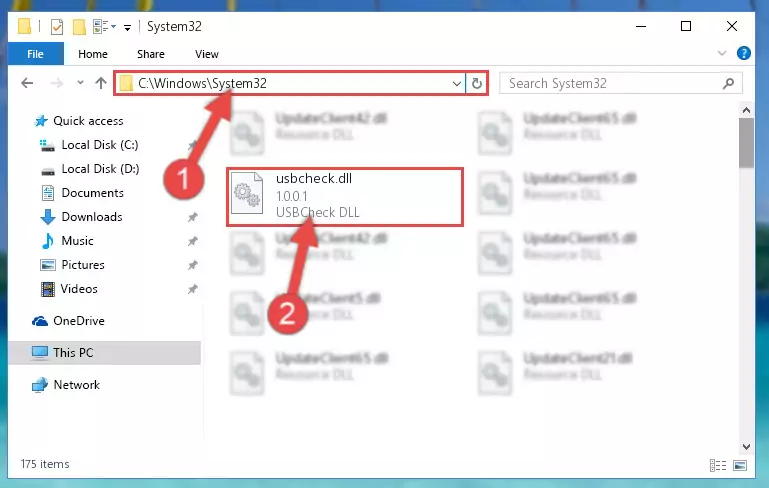Click the New folder icon in title bar
Screen dimensions: 769x488
(x=79, y=26)
